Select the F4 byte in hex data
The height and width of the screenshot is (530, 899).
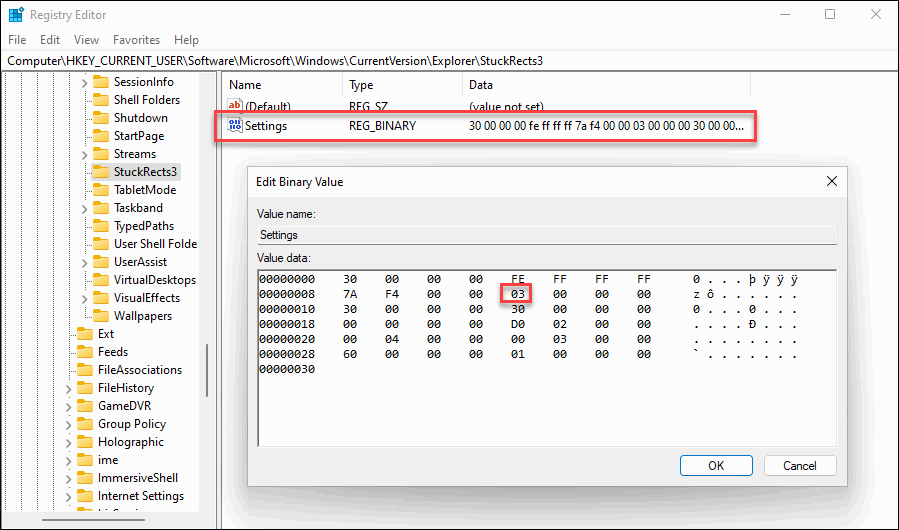point(392,294)
